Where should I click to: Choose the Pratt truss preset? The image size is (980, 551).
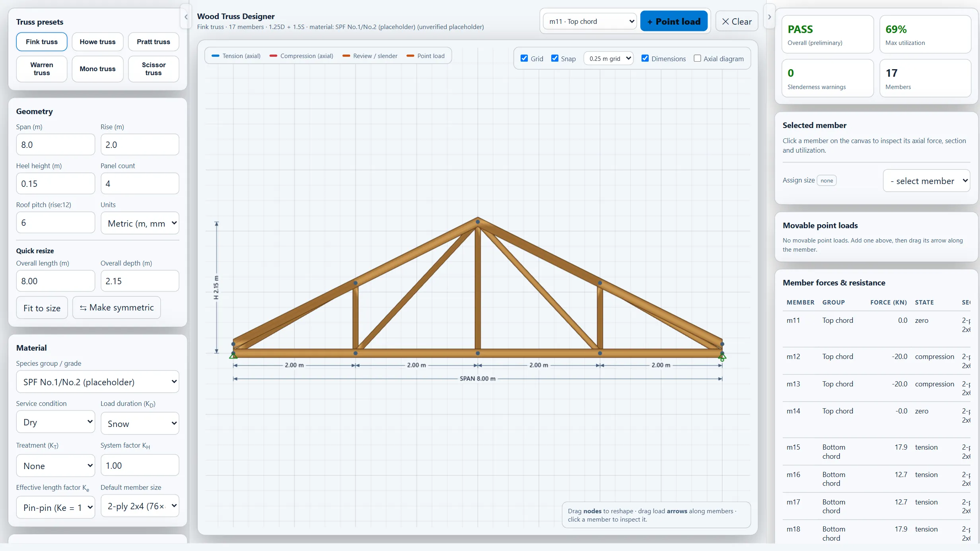point(154,42)
